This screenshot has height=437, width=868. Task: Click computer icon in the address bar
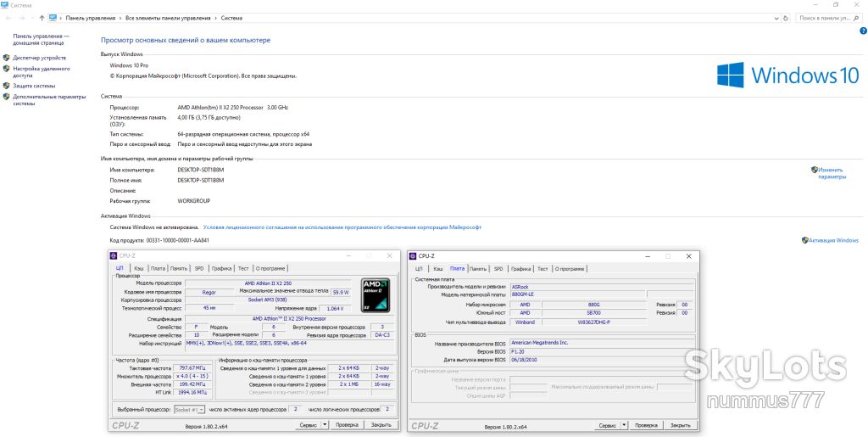53,18
